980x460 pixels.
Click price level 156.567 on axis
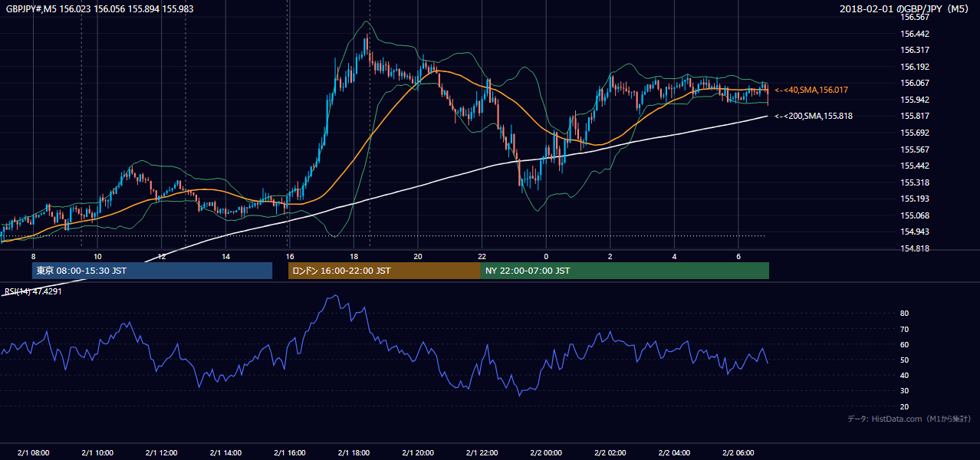[x=915, y=17]
